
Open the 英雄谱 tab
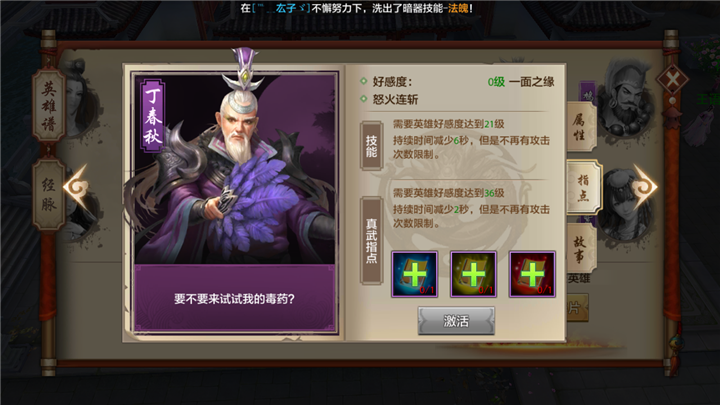coord(49,108)
